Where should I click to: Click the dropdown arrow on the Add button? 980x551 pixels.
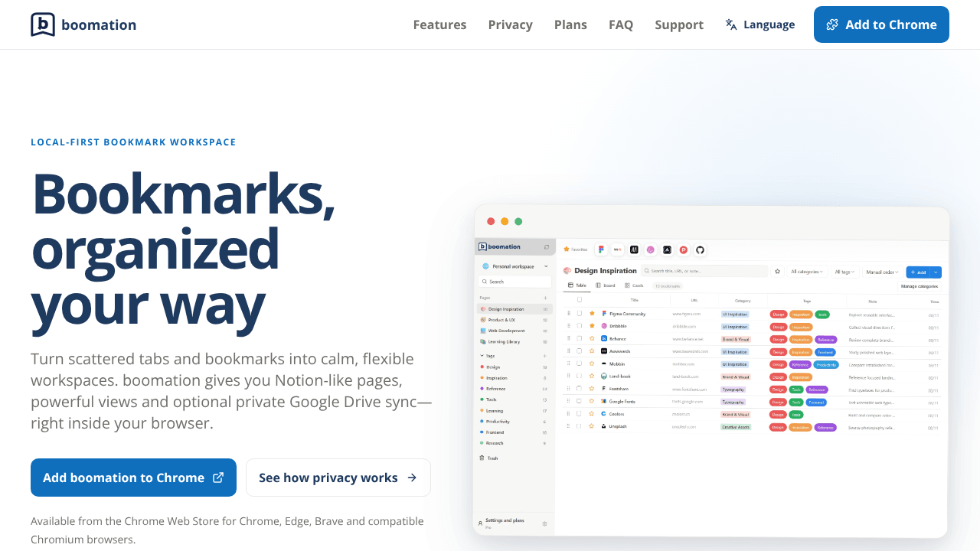click(x=936, y=272)
